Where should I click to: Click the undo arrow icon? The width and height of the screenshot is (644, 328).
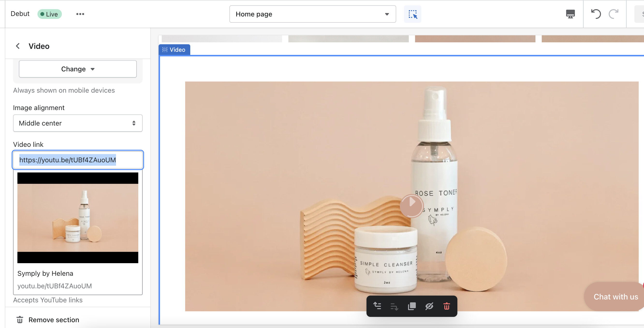click(596, 14)
